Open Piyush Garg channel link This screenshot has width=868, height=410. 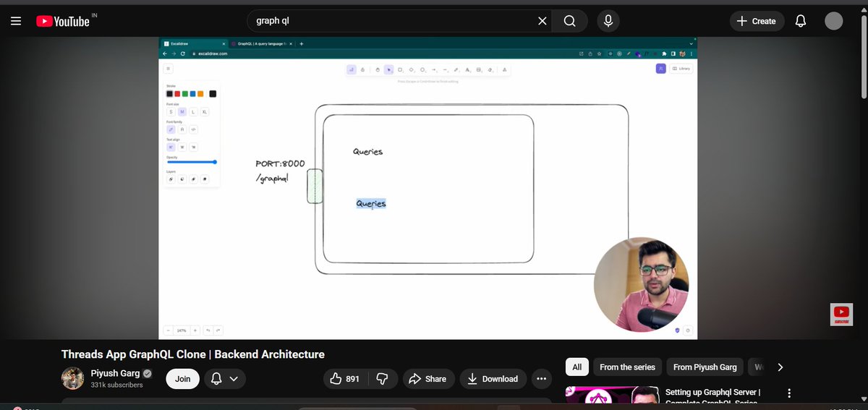pyautogui.click(x=116, y=374)
